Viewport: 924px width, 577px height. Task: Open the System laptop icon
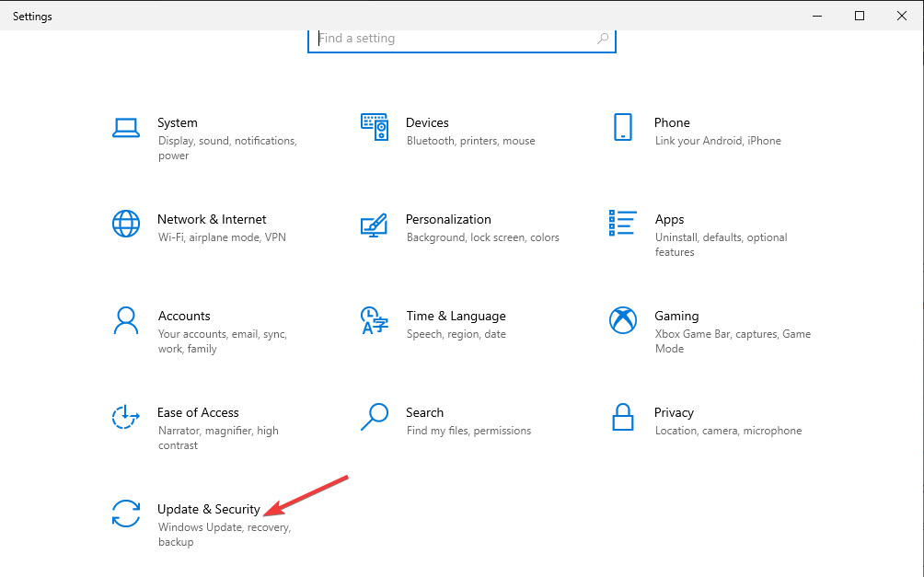click(126, 127)
